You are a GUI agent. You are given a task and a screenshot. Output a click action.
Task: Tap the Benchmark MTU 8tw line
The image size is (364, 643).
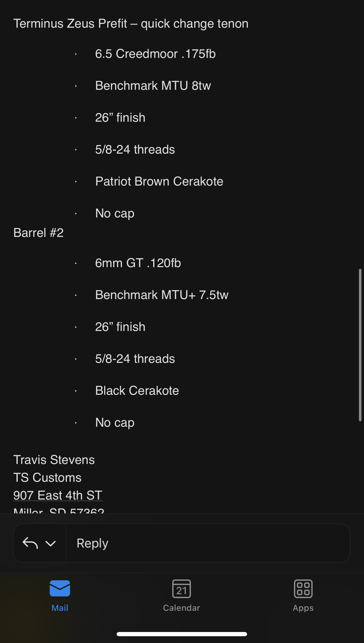[153, 86]
